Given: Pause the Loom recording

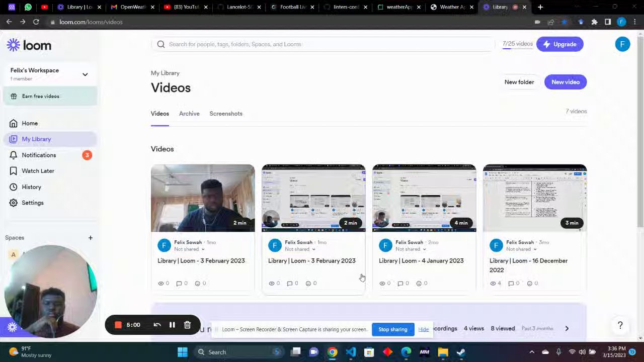Looking at the screenshot, I should pyautogui.click(x=172, y=325).
